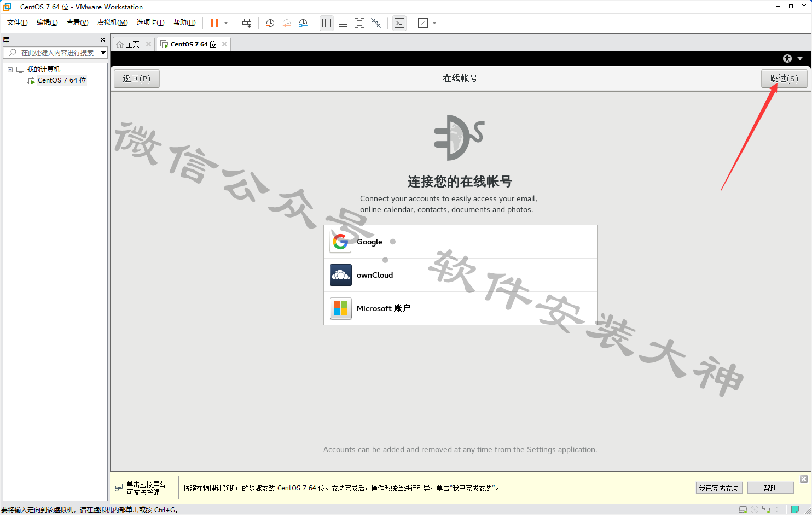
Task: Click the hard disk status icon
Action: [x=743, y=510]
